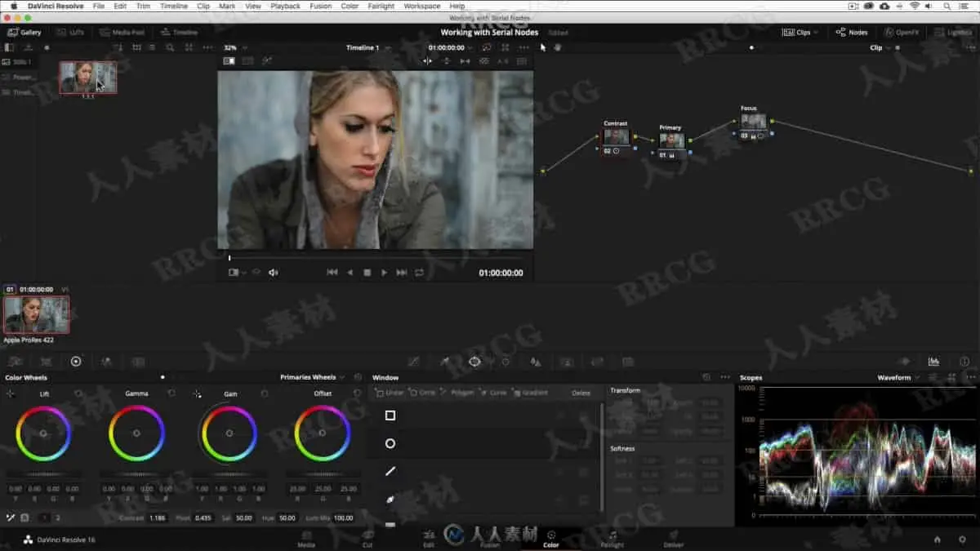Select the Apple ProRes 422 clip thumbnail
This screenshot has height=551, width=980.
click(36, 314)
